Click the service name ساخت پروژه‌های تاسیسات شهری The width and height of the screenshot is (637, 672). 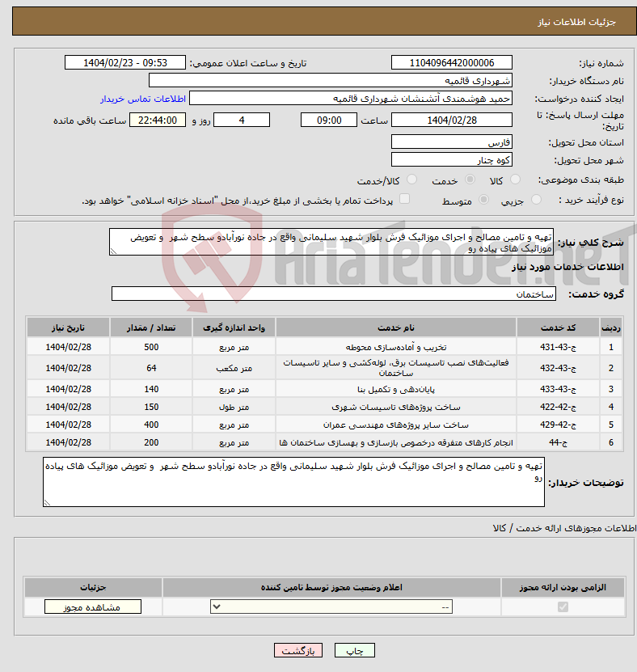click(396, 407)
